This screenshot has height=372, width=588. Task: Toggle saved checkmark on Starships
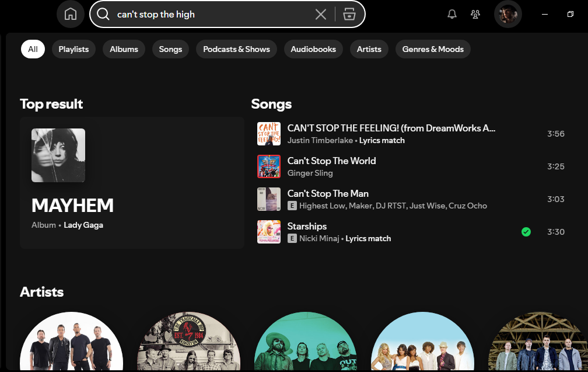[526, 232]
